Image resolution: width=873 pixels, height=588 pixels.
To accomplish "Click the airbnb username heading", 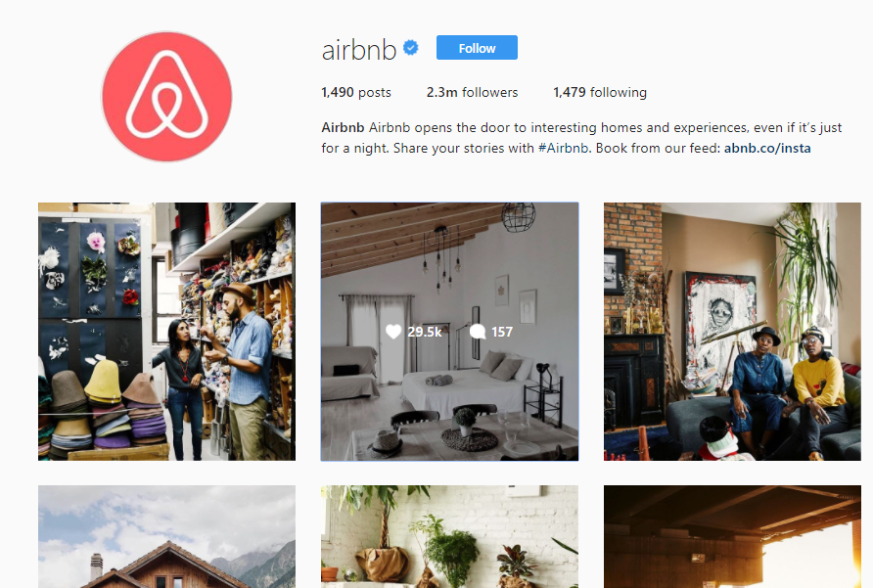I will (359, 50).
